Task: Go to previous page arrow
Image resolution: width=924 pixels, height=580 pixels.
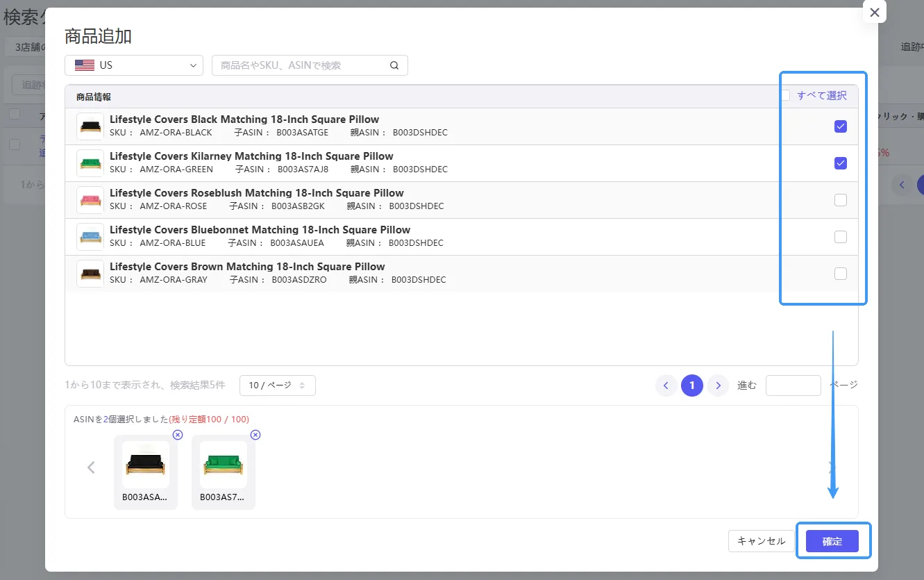Action: point(666,386)
